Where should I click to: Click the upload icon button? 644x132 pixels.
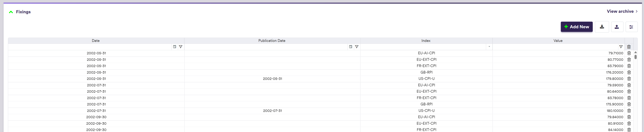click(617, 27)
